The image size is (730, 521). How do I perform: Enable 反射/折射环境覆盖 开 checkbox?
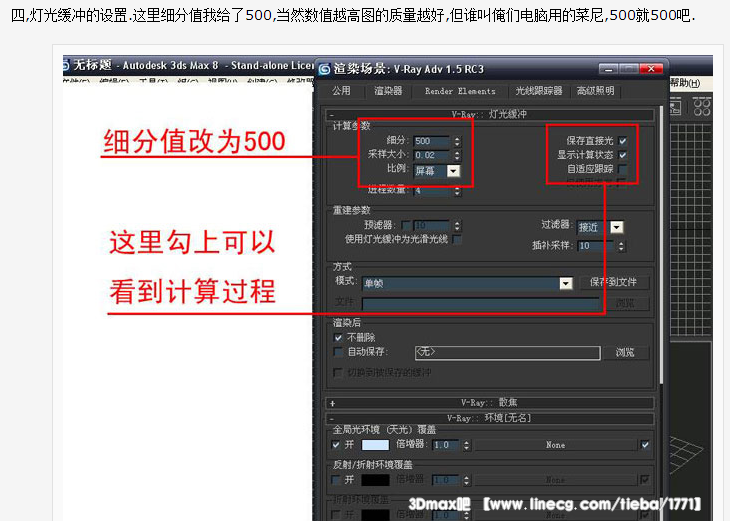tap(336, 480)
